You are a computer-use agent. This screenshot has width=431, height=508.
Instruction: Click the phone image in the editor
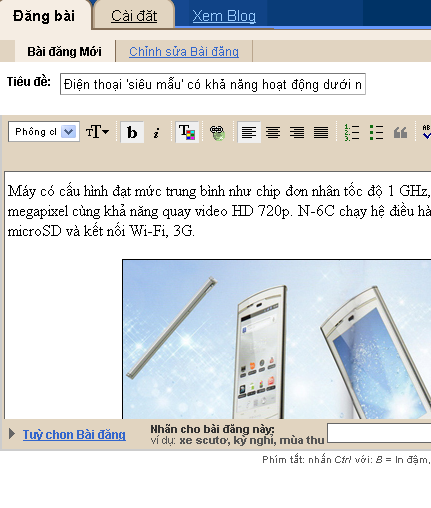(x=277, y=339)
